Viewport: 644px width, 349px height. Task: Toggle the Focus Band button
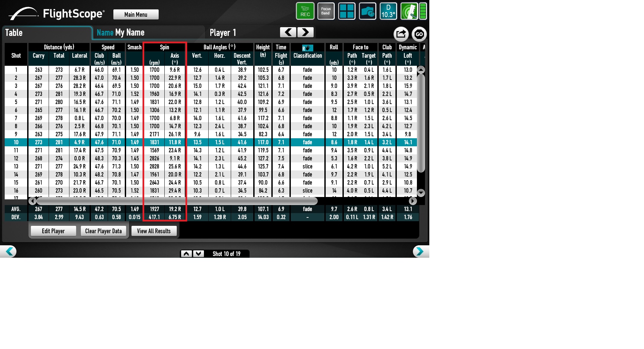pos(326,11)
